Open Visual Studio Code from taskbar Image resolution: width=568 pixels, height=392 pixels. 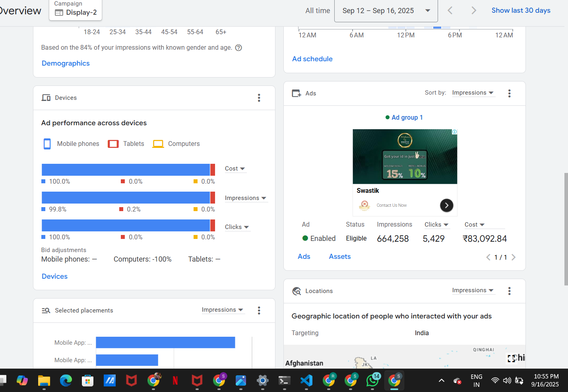pyautogui.click(x=306, y=381)
